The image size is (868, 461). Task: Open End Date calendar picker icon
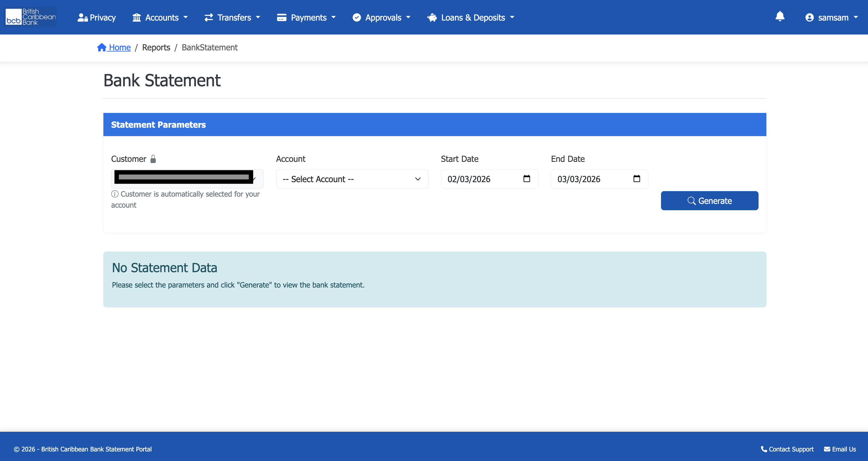[x=636, y=179]
